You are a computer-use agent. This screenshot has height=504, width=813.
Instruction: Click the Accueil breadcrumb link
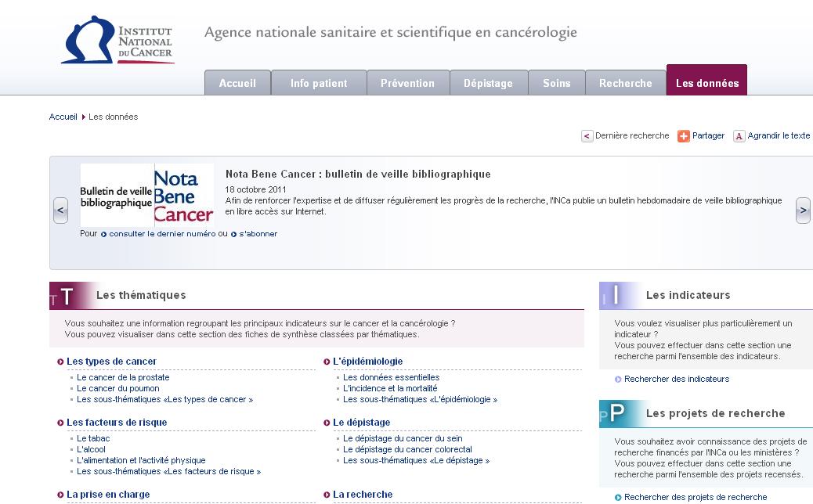tap(63, 117)
